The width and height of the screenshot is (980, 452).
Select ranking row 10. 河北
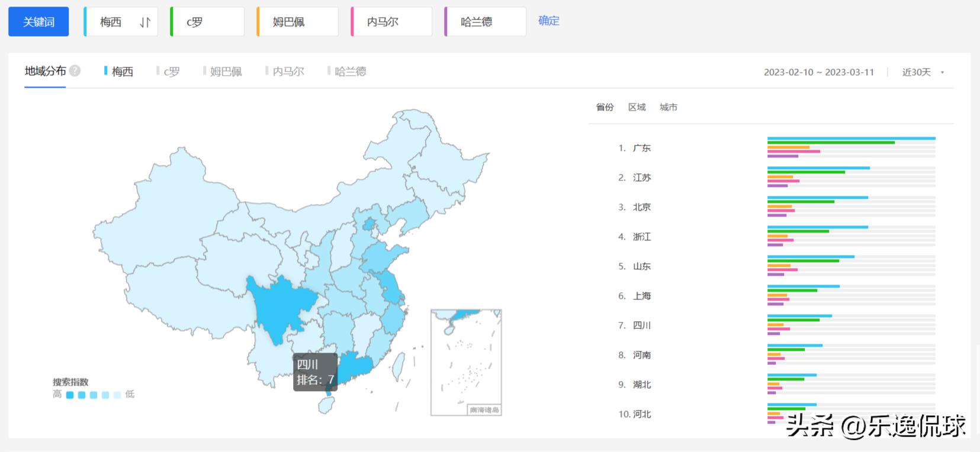(x=776, y=414)
